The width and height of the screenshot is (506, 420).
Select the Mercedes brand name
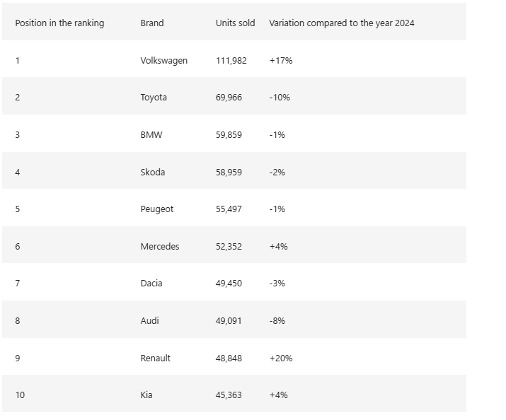tap(160, 247)
